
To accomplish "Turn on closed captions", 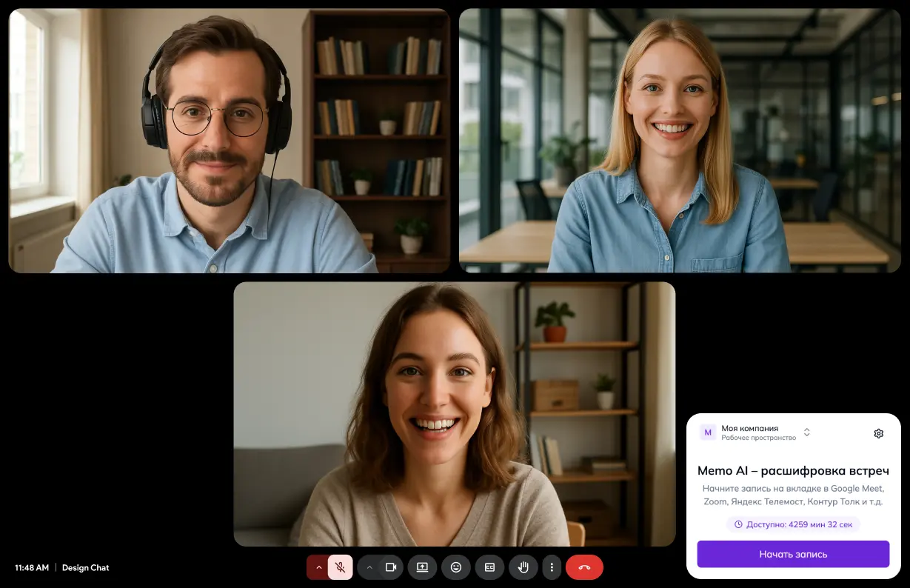I will (x=489, y=567).
